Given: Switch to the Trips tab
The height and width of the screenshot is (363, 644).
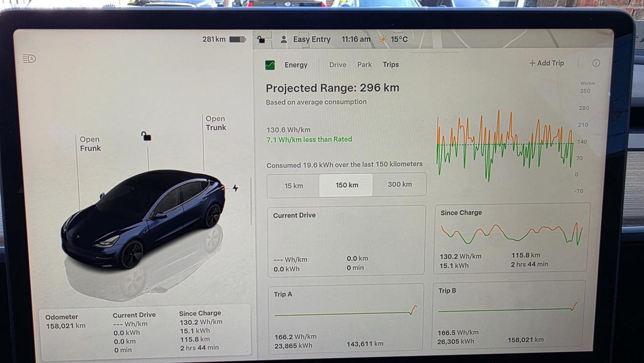Looking at the screenshot, I should 390,64.
